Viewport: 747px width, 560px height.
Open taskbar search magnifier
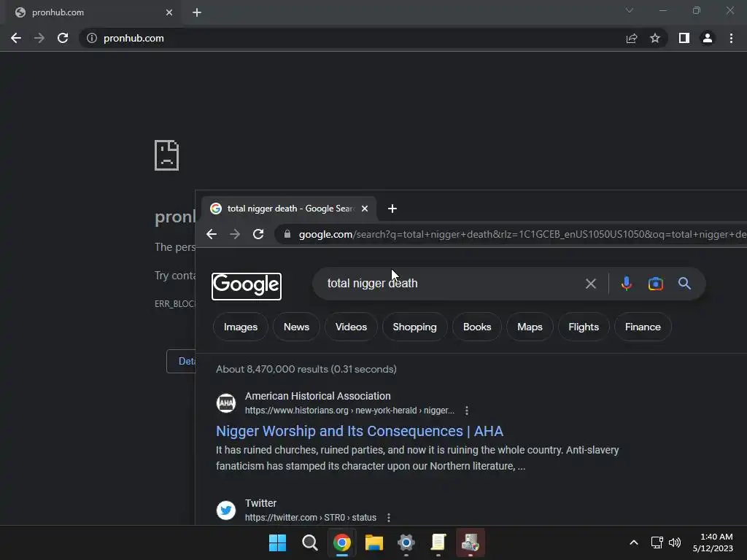[309, 542]
